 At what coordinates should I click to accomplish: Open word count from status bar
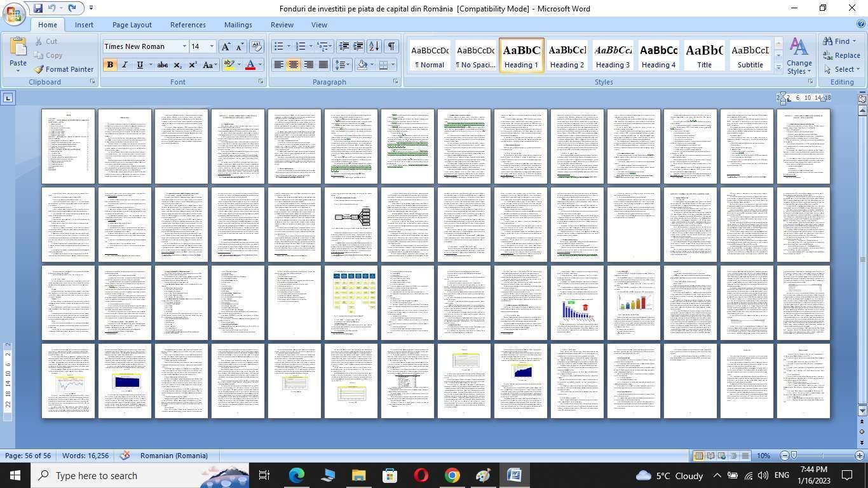[x=85, y=456]
